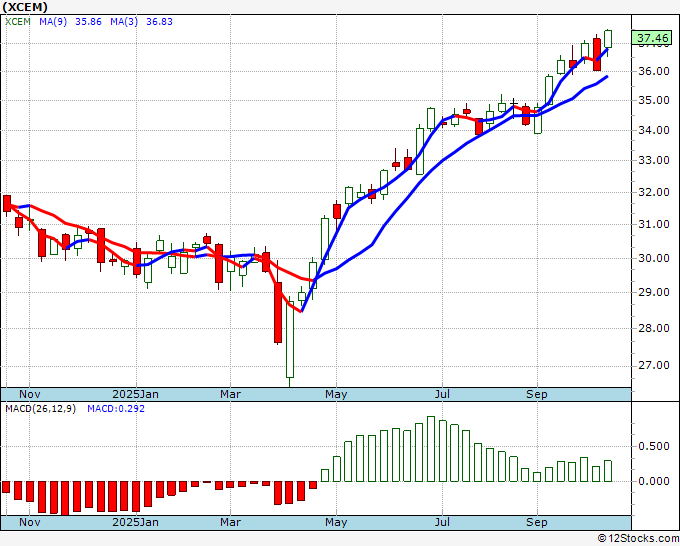The width and height of the screenshot is (680, 546).
Task: Click Nov on the price chart date axis
Action: click(30, 394)
